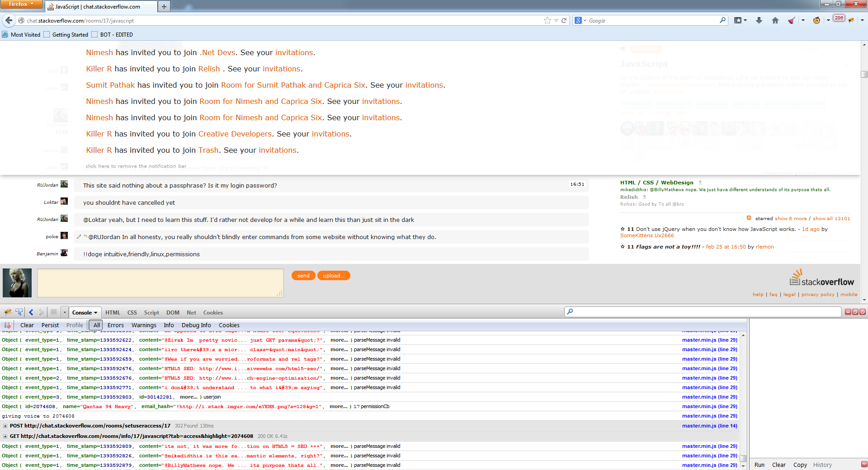Click the Firebug console scrollbar thumb

click(x=743, y=458)
